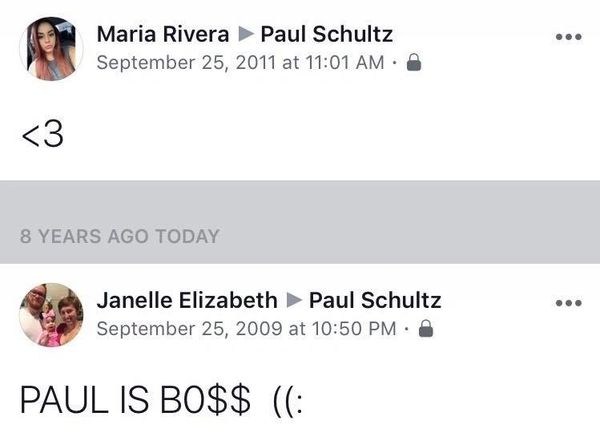Image resolution: width=600 pixels, height=445 pixels.
Task: Open Janelle Elizabeth's profile via her name
Action: tap(187, 301)
